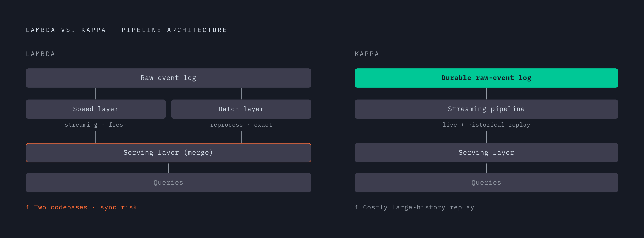This screenshot has width=644, height=238.
Task: Click the Serving layer (merge) box
Action: point(168,153)
